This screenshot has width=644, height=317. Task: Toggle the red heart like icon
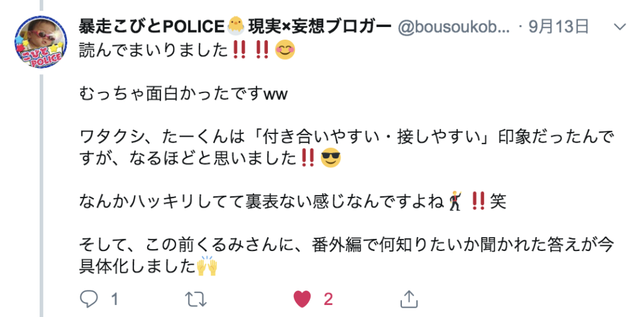[x=303, y=300]
